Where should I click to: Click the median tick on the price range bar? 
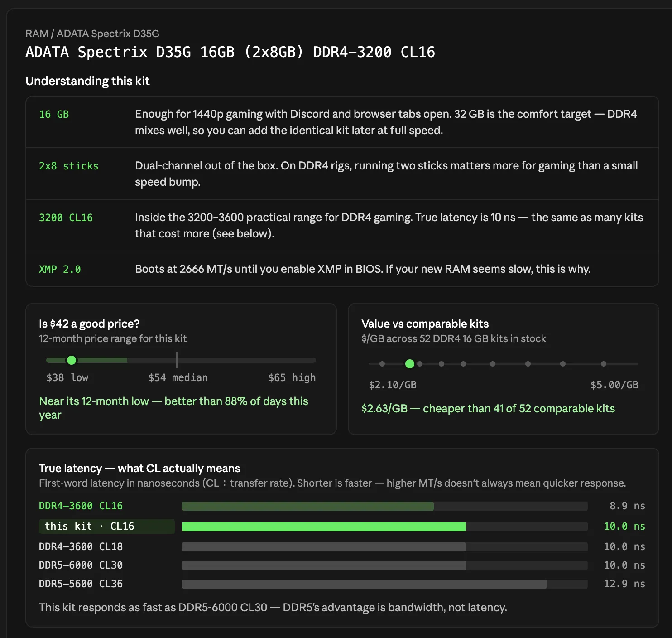point(177,360)
